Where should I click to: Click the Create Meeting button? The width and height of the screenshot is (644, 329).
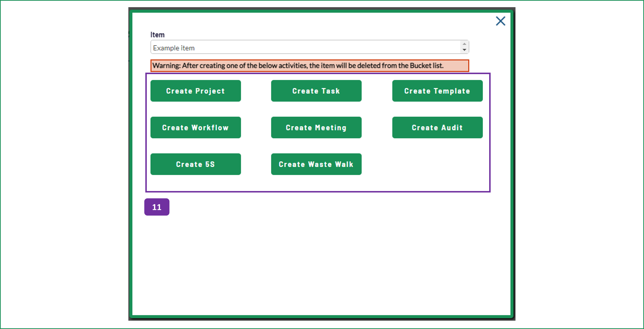316,127
